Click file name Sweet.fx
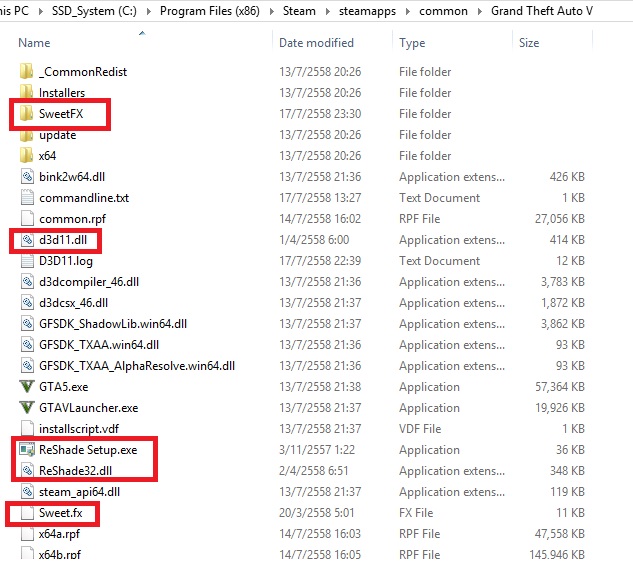The image size is (633, 579). click(61, 513)
